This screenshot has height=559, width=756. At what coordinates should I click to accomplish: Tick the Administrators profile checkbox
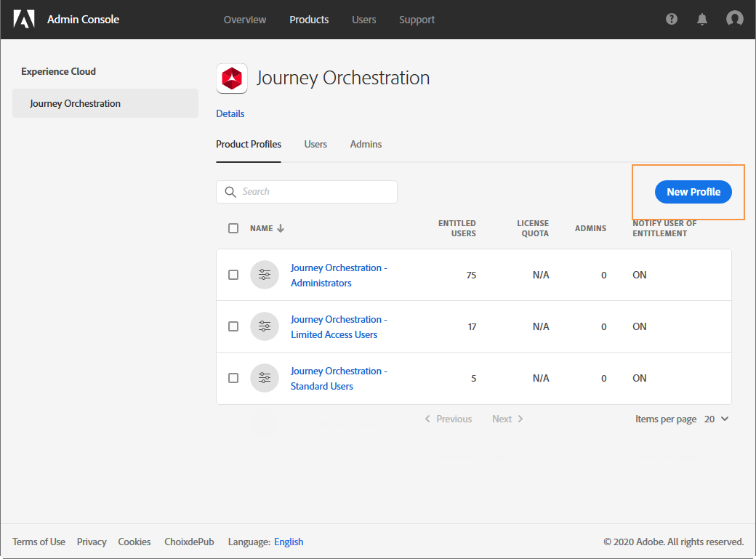coord(233,275)
